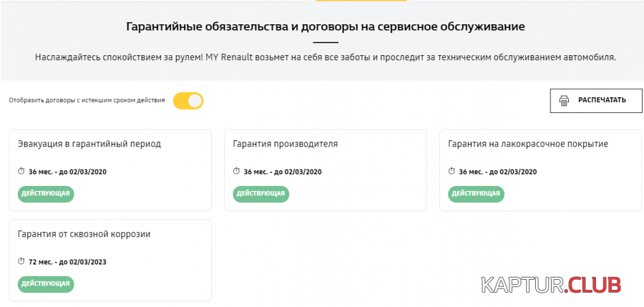Click ДЕЙСТВУЮЩАЯ badge in сквозной коррозии card
The image size is (644, 307).
[46, 284]
